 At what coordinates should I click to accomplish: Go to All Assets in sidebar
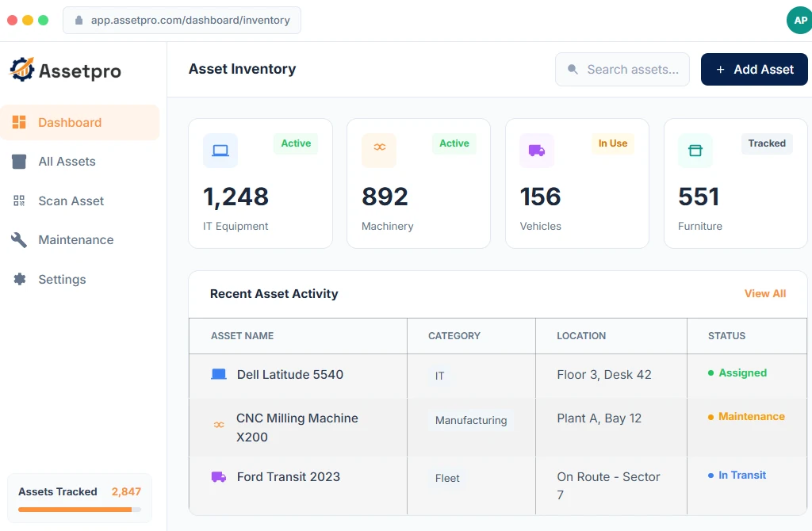pyautogui.click(x=67, y=162)
